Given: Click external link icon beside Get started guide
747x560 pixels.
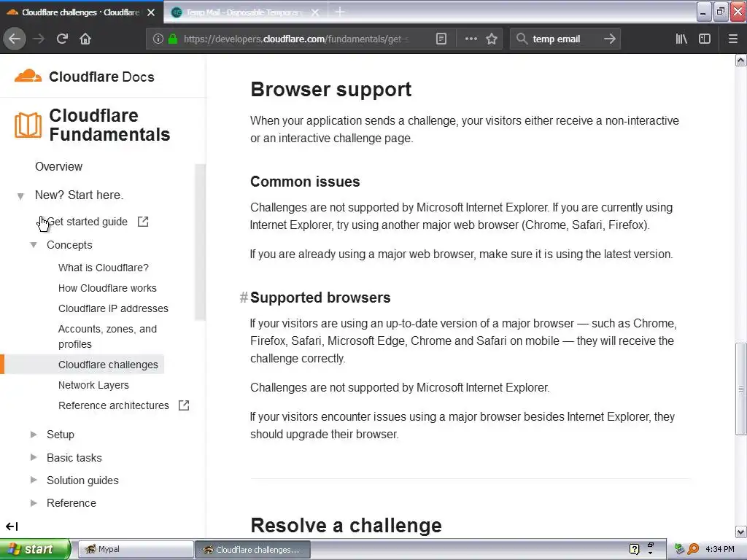Looking at the screenshot, I should [x=143, y=222].
